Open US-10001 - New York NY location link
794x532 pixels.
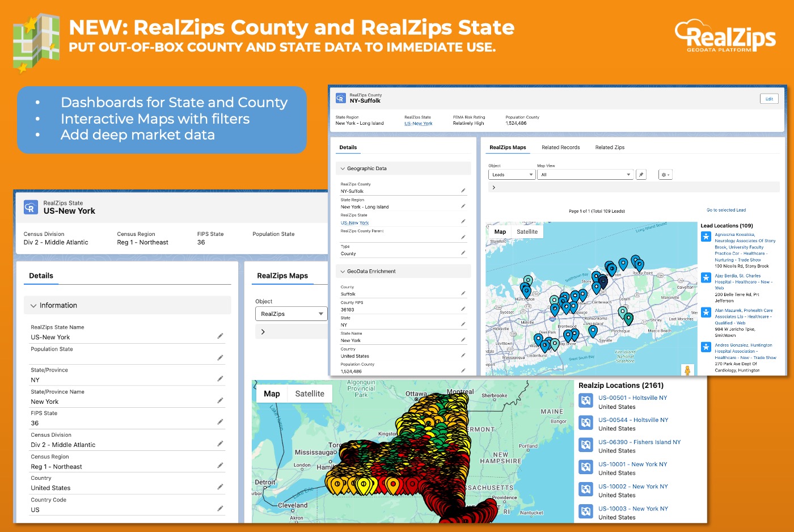coord(632,464)
